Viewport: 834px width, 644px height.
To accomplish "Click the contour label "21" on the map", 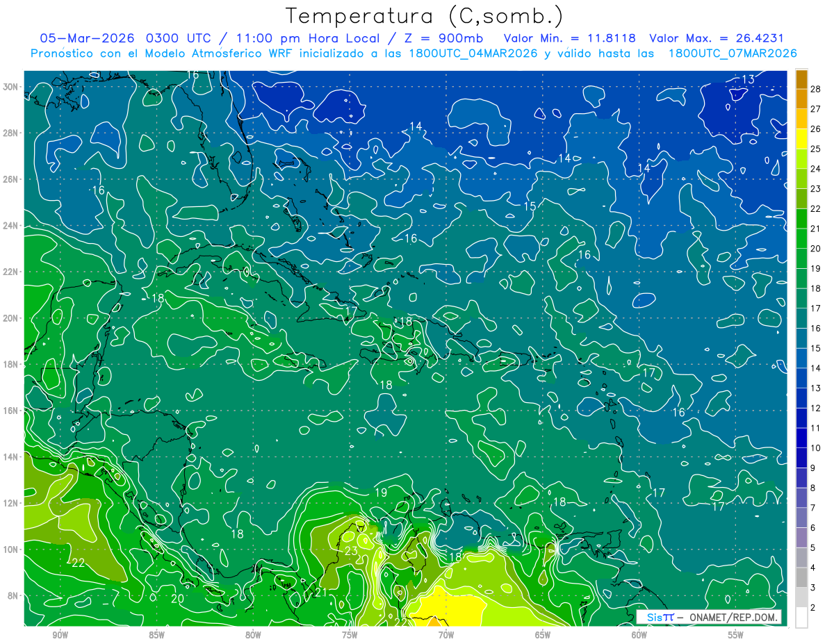I will (x=320, y=593).
